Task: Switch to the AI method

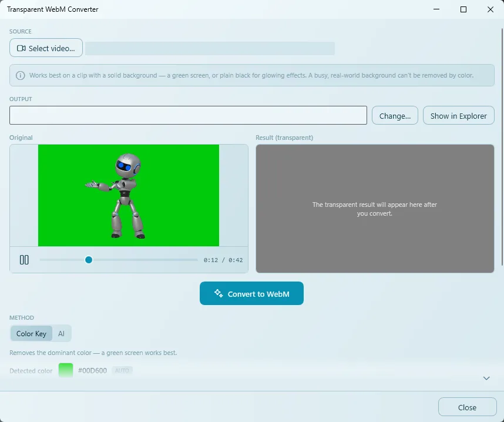Action: coord(61,334)
